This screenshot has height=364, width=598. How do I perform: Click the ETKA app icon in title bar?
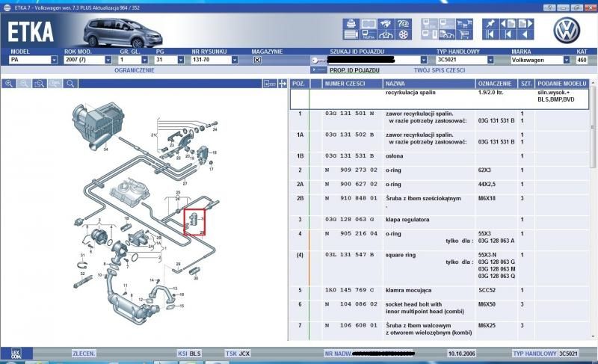coord(7,7)
